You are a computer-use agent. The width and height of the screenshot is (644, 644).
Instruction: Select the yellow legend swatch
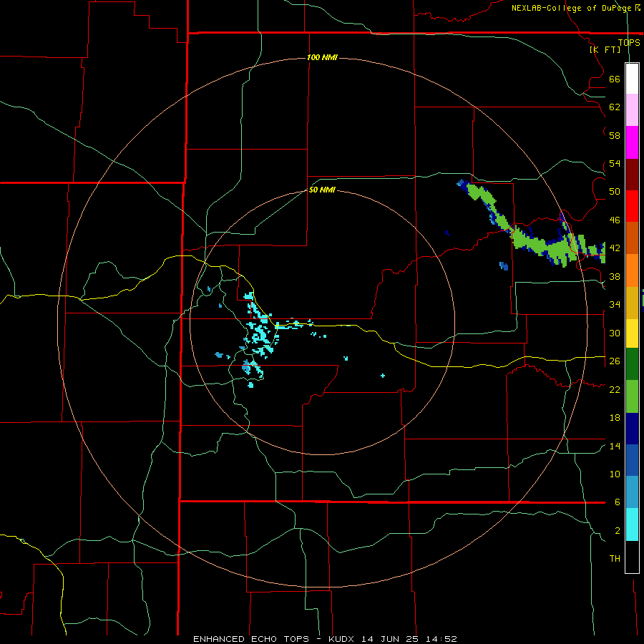tap(632, 333)
